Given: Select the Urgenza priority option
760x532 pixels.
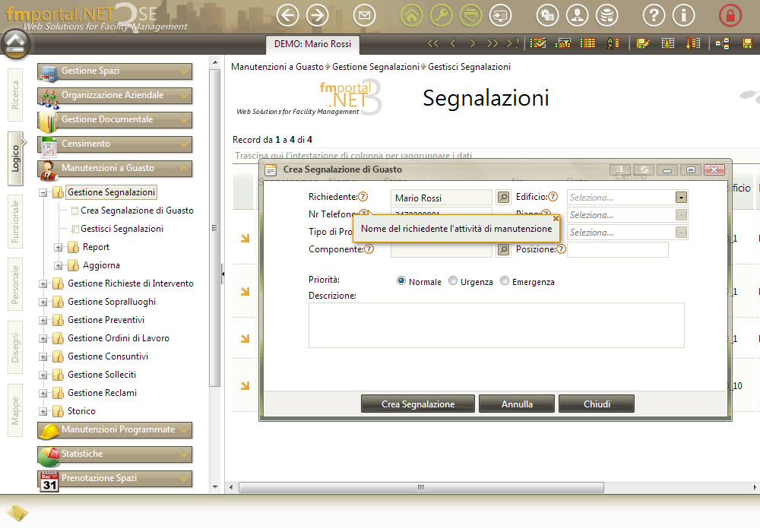Looking at the screenshot, I should point(452,281).
